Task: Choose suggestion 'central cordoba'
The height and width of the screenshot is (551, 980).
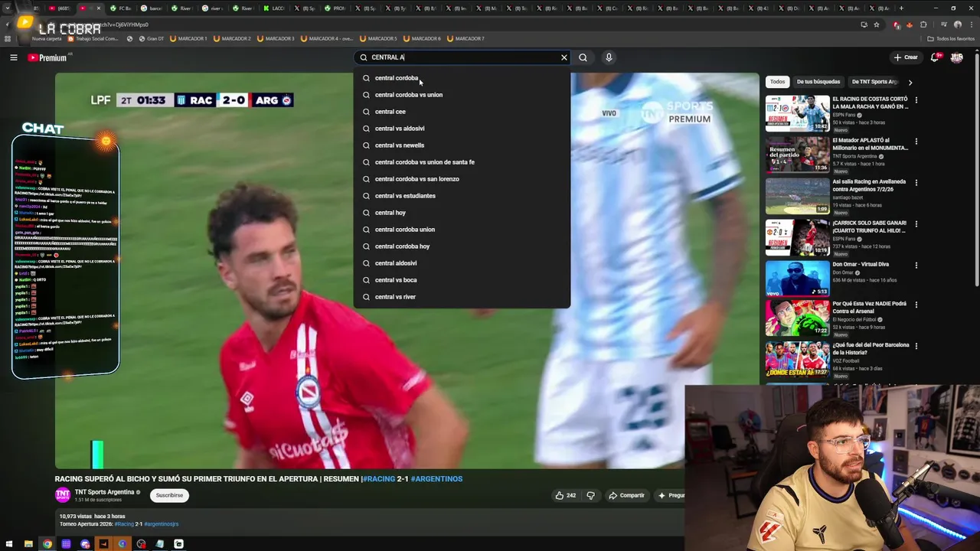Action: tap(462, 78)
